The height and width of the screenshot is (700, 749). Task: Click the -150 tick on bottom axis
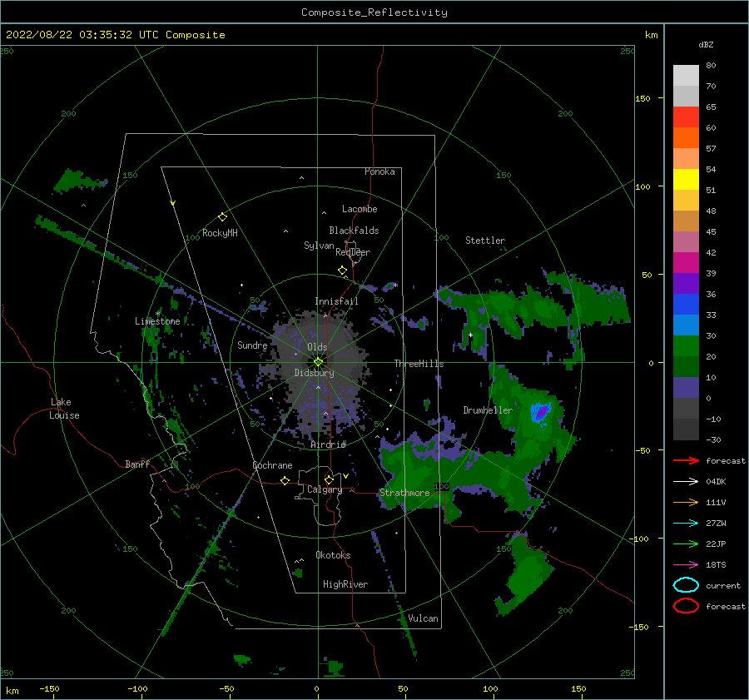[x=49, y=688]
